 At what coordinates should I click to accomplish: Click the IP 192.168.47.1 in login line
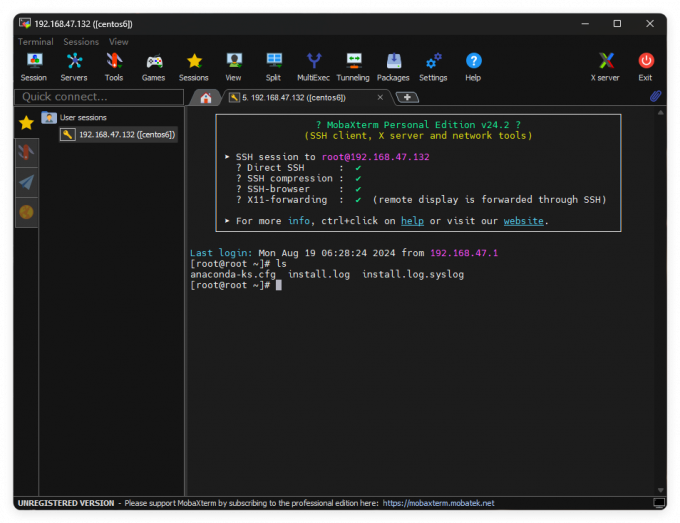464,253
